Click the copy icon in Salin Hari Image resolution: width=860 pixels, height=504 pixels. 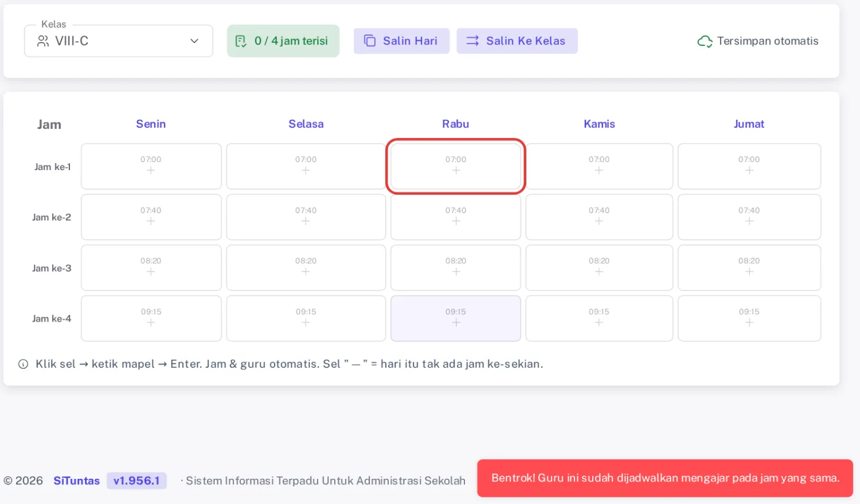click(x=370, y=41)
